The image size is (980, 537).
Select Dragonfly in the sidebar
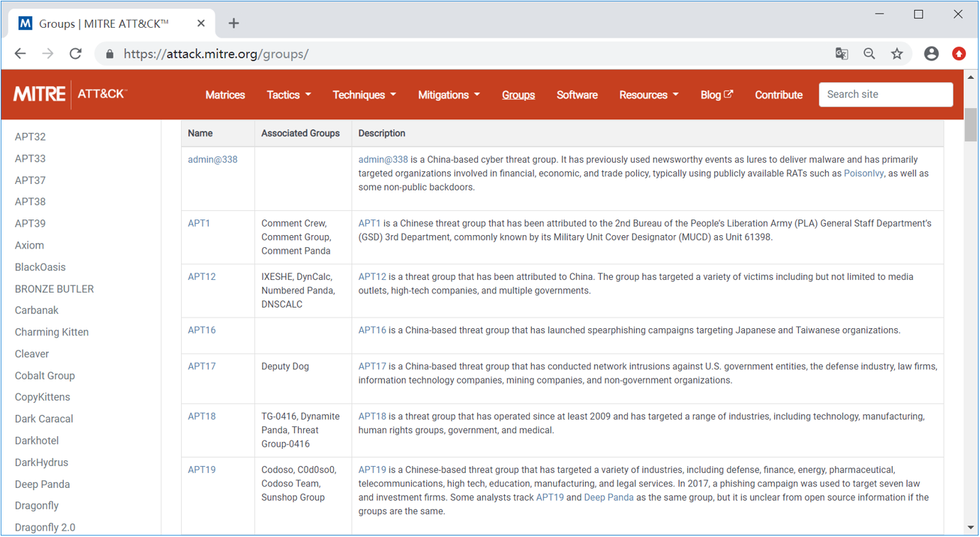(37, 506)
